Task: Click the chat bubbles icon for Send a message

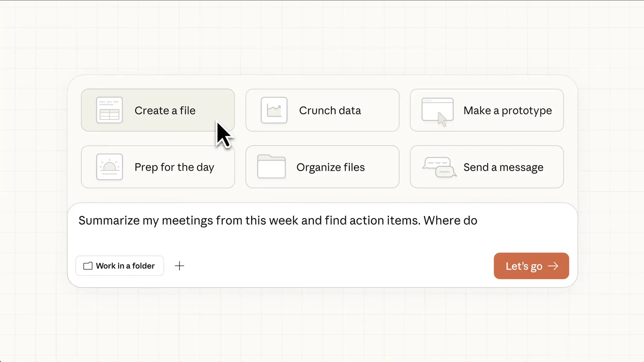Action: (x=439, y=167)
